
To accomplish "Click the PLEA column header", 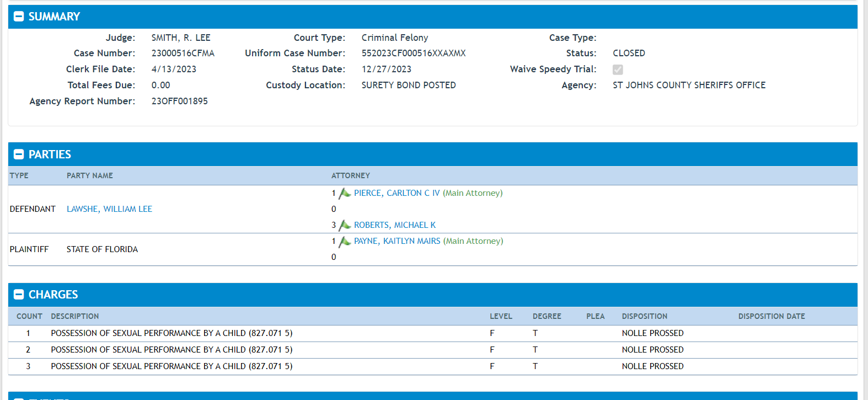I will point(596,317).
